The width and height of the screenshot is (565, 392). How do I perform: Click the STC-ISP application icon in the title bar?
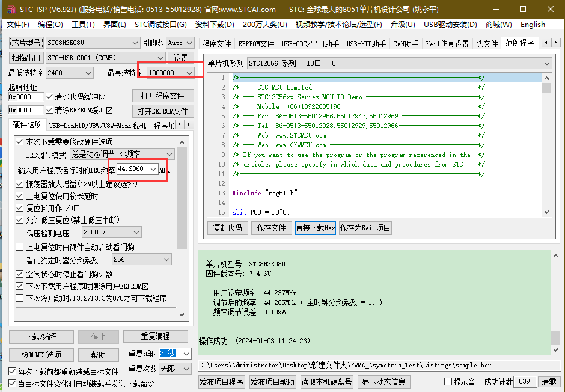tap(7, 9)
